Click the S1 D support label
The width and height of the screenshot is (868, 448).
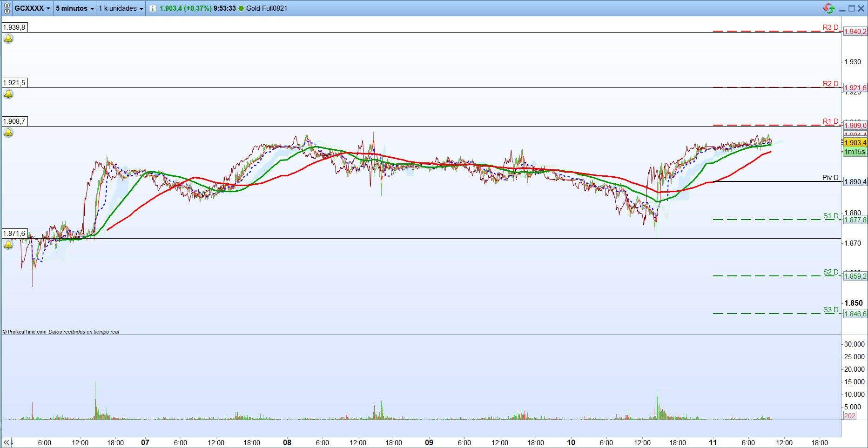831,216
